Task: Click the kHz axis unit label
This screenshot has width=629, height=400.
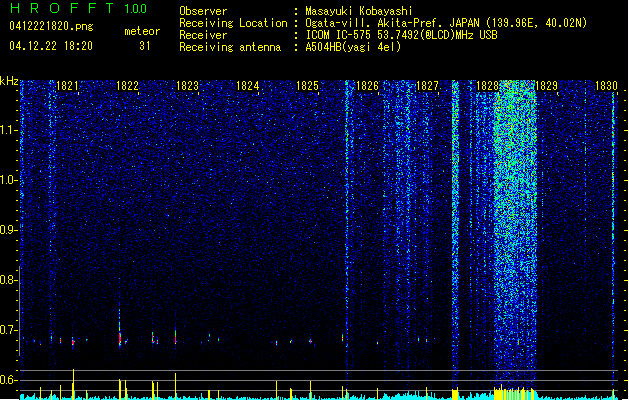Action: 9,81
